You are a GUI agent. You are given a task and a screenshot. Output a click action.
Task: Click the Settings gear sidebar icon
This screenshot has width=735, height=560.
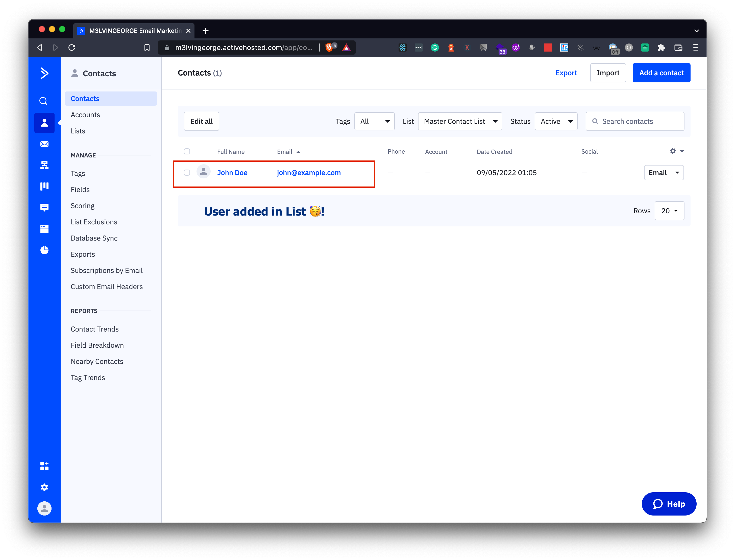[45, 487]
